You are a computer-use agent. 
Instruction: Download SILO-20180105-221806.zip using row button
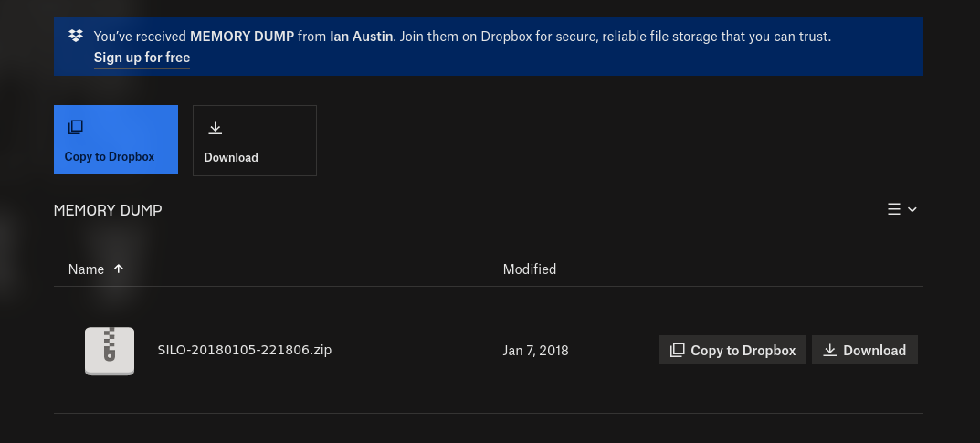[x=864, y=350]
